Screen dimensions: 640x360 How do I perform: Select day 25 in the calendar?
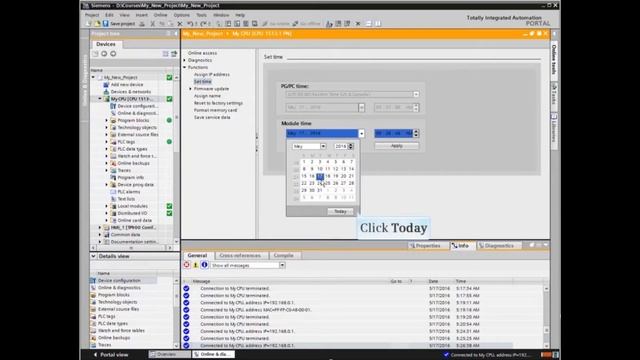coord(328,183)
